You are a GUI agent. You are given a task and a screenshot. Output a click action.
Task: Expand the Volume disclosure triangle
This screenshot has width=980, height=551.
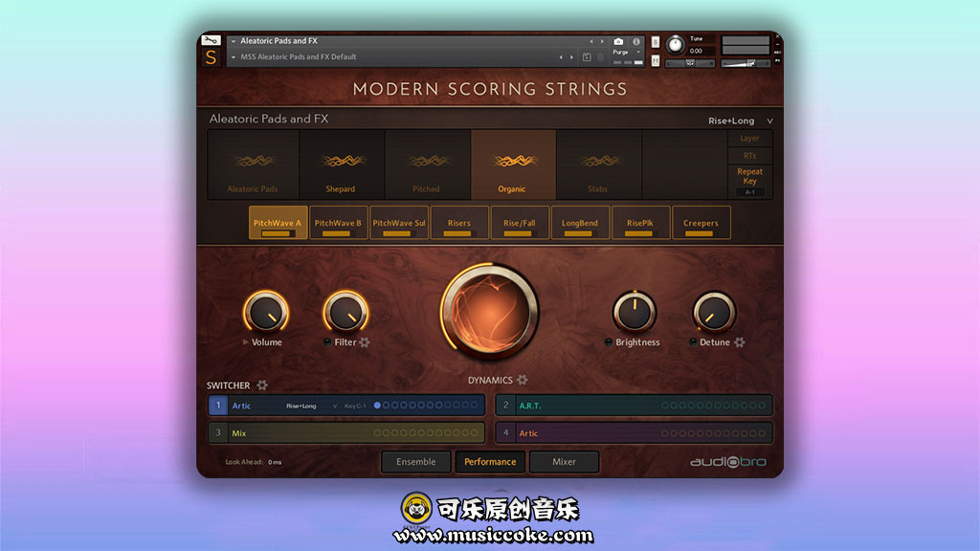coord(246,342)
